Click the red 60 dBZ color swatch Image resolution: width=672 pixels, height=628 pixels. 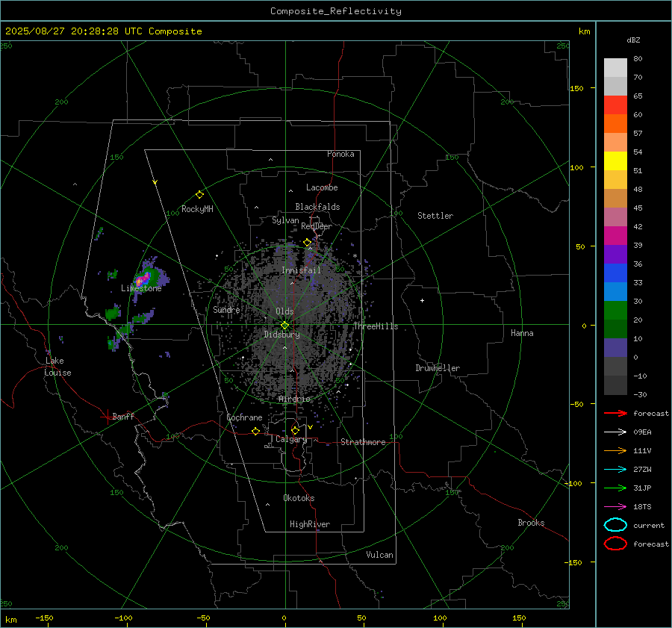[615, 105]
